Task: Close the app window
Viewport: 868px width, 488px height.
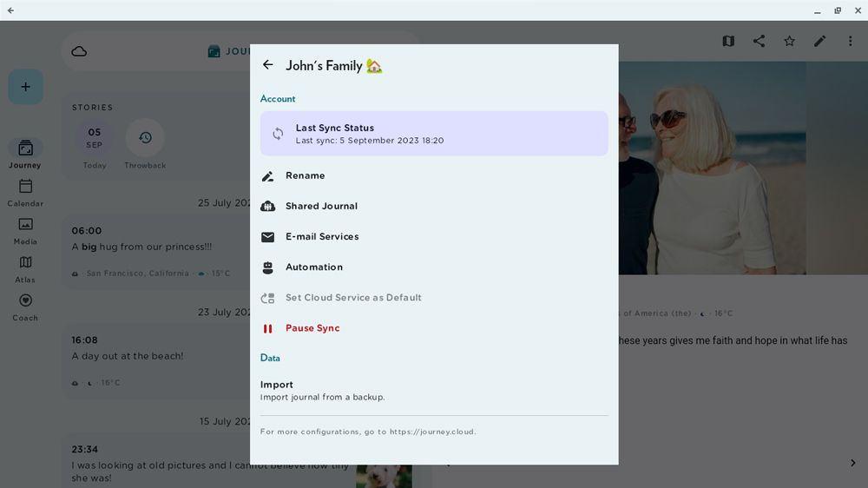Action: (x=858, y=10)
